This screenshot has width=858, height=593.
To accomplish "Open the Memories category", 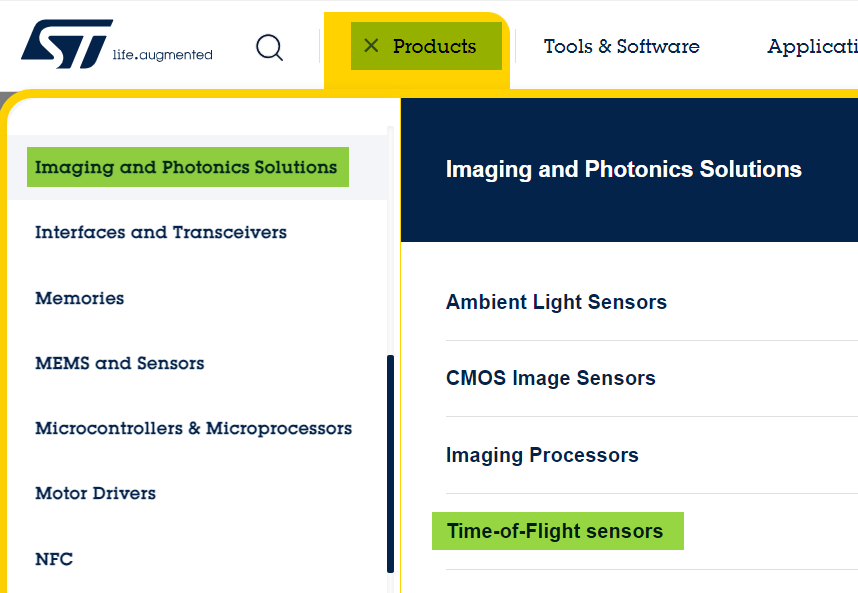I will pyautogui.click(x=79, y=298).
